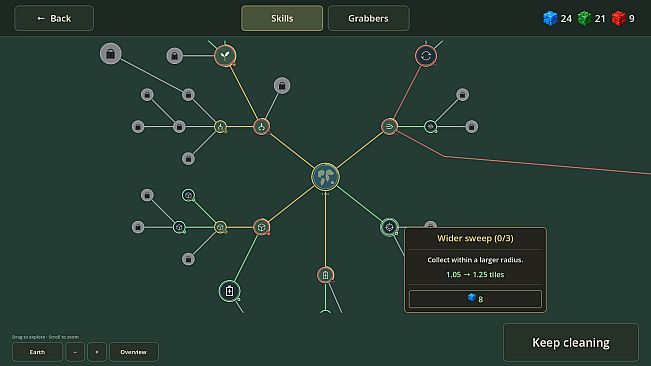Select the circular arrows recycle skill node
The image size is (651, 366).
[426, 56]
